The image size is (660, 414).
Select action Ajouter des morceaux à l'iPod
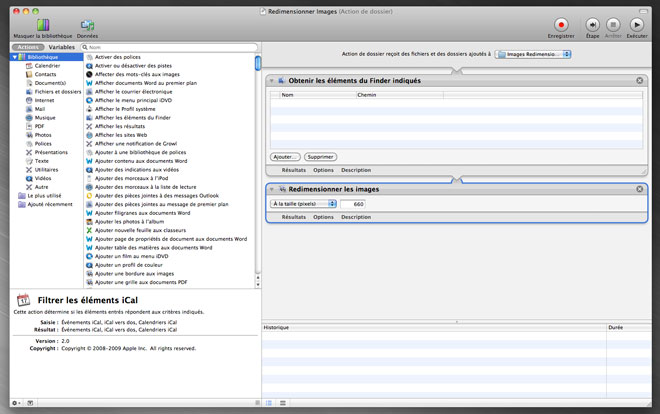pyautogui.click(x=131, y=178)
